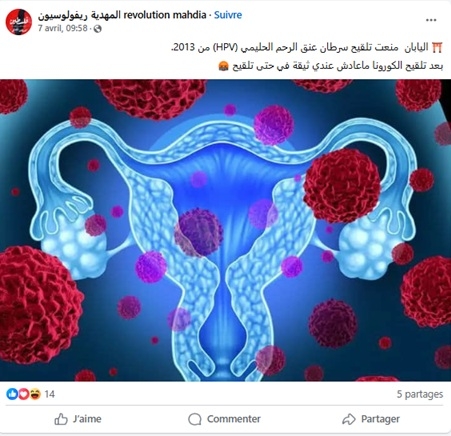Viewport: 451px width, 436px height.
Task: Follow the page via the Suivre link
Action: coord(228,15)
